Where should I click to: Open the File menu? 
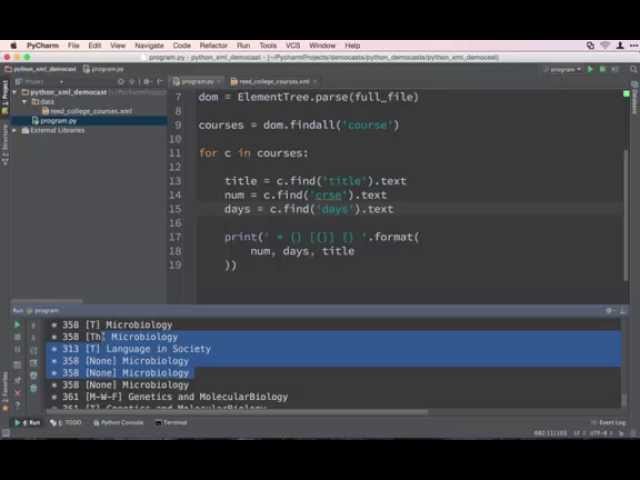pos(73,45)
